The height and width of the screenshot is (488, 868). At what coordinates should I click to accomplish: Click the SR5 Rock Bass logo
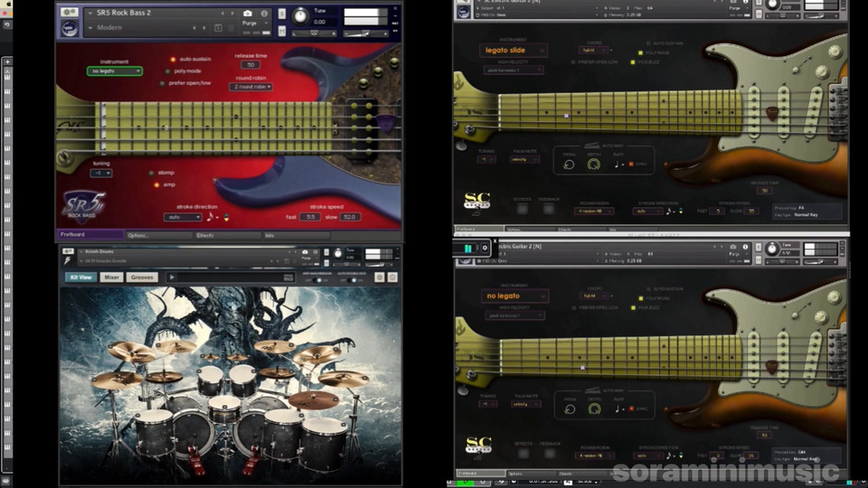(x=83, y=206)
